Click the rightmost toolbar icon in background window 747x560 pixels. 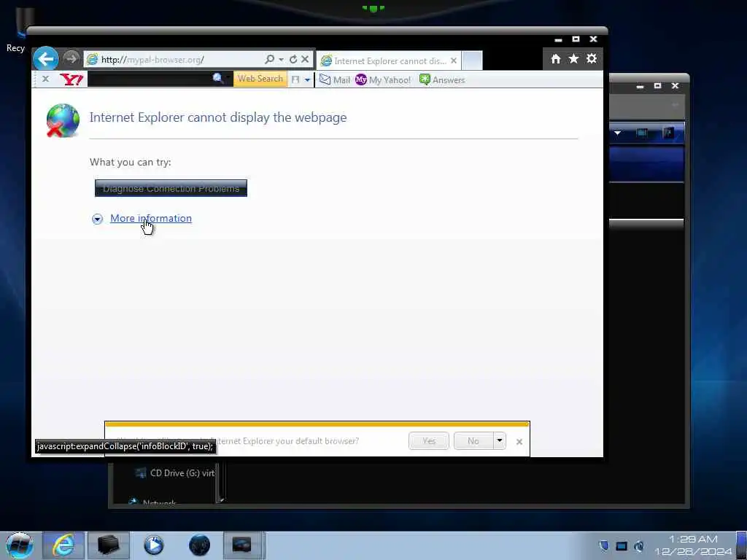point(668,133)
